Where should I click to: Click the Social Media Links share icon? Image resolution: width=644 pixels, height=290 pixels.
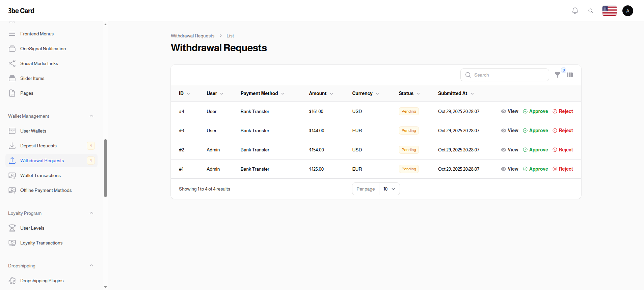12,63
